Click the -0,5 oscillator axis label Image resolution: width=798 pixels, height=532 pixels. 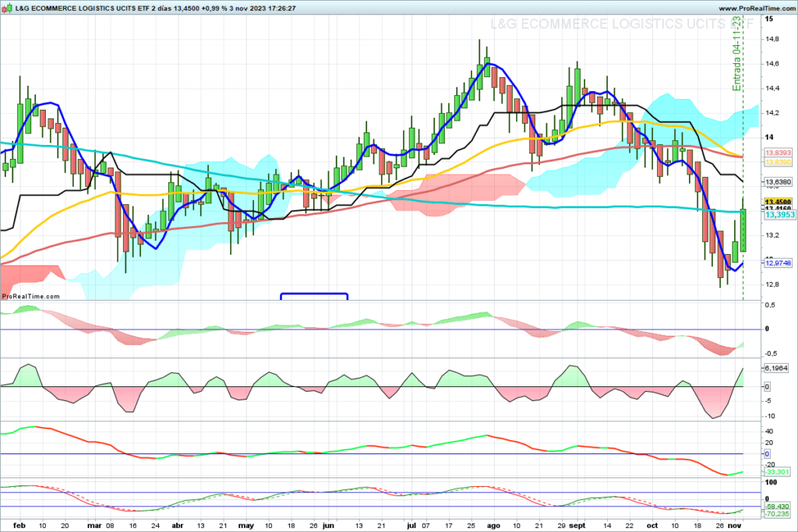(x=771, y=354)
